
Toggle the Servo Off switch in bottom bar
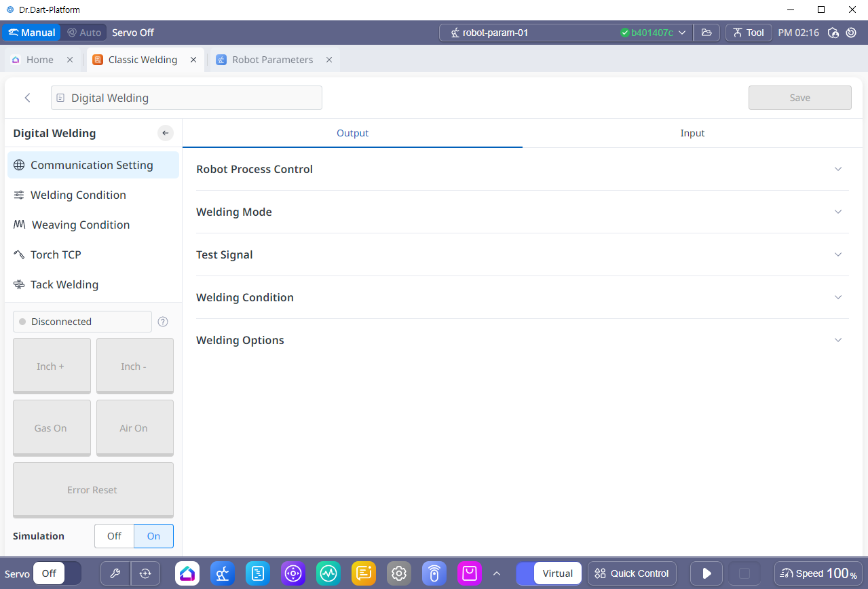[x=57, y=573]
